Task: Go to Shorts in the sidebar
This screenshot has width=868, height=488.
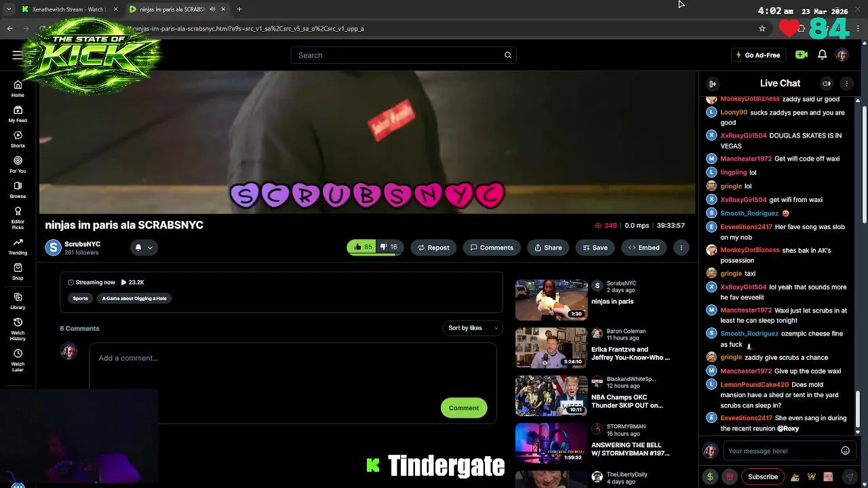Action: [18, 140]
